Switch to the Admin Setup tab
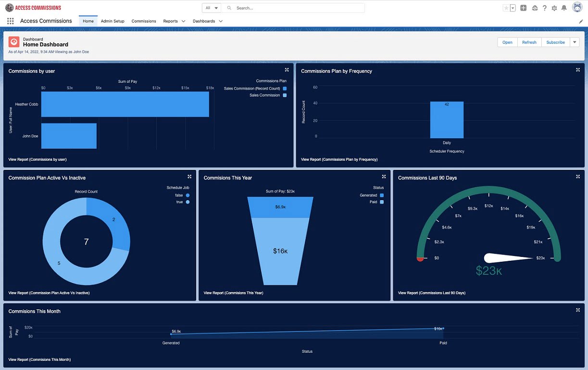588x370 pixels. click(x=113, y=21)
